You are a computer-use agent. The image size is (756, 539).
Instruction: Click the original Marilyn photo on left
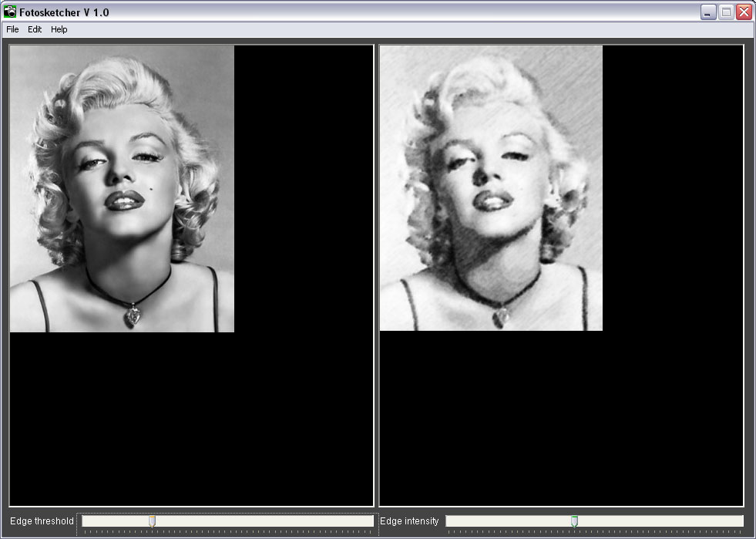click(x=122, y=189)
